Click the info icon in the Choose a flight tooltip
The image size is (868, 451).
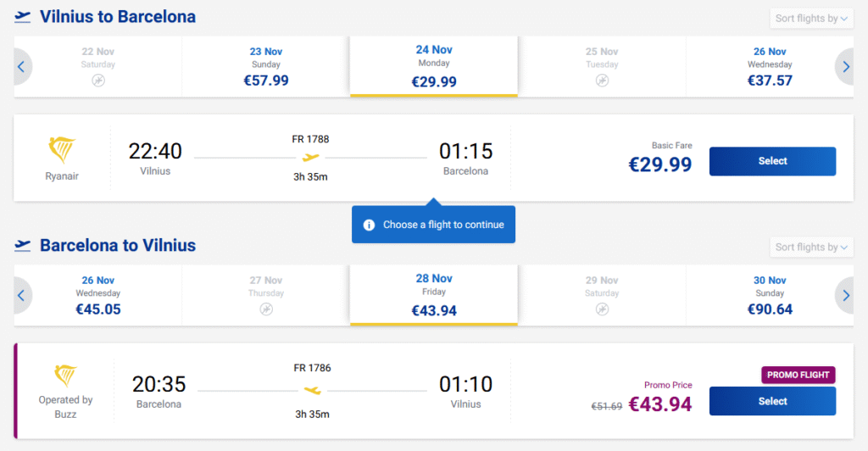(x=369, y=225)
